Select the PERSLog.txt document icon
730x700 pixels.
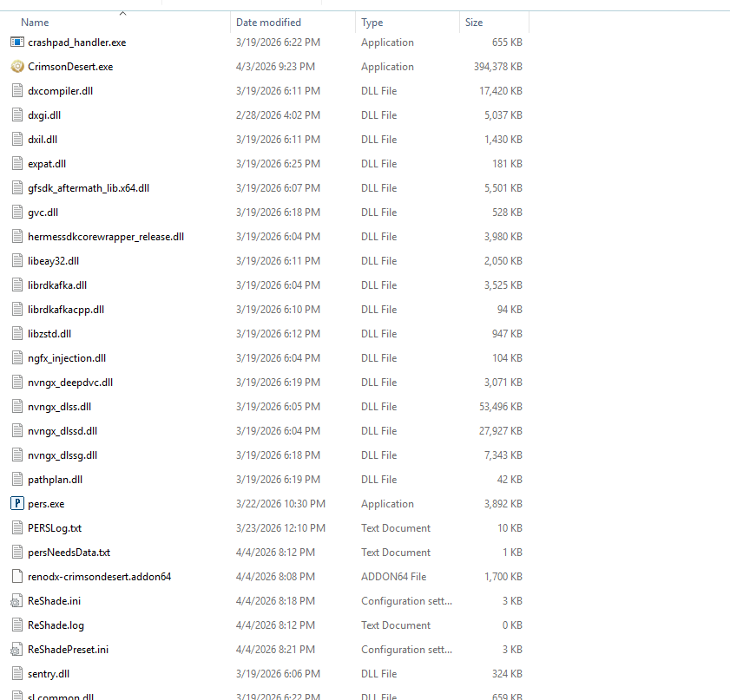(x=17, y=528)
